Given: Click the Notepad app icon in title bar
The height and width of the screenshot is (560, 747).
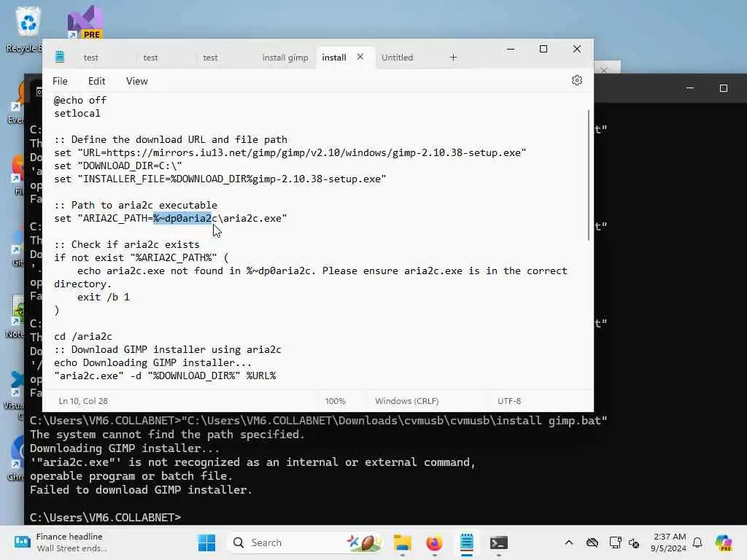Looking at the screenshot, I should point(60,57).
